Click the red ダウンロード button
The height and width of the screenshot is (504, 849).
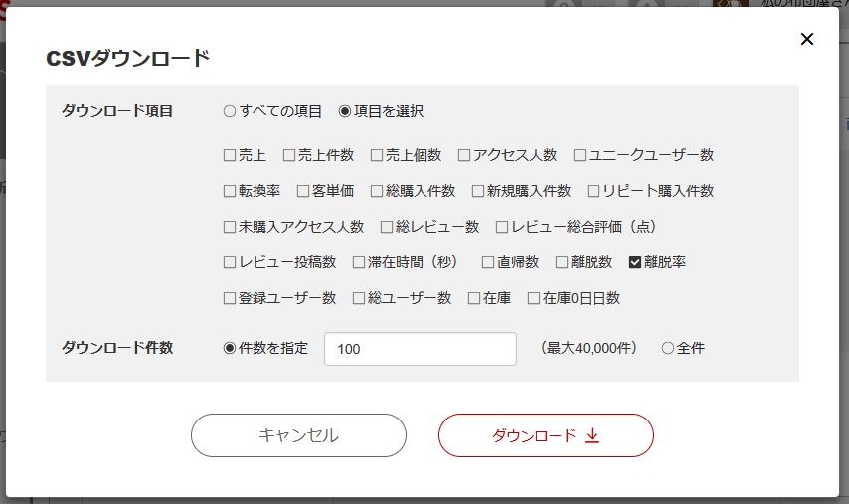(546, 435)
